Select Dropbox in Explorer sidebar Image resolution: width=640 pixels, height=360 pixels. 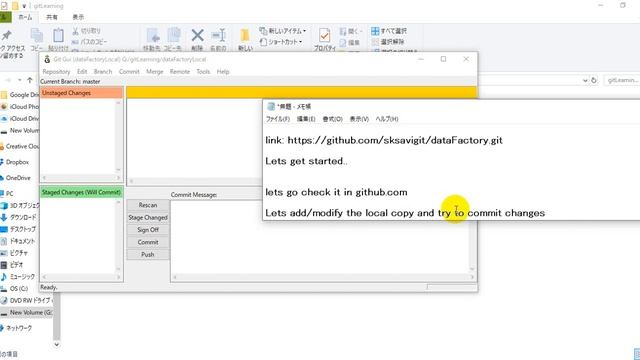coord(15,162)
